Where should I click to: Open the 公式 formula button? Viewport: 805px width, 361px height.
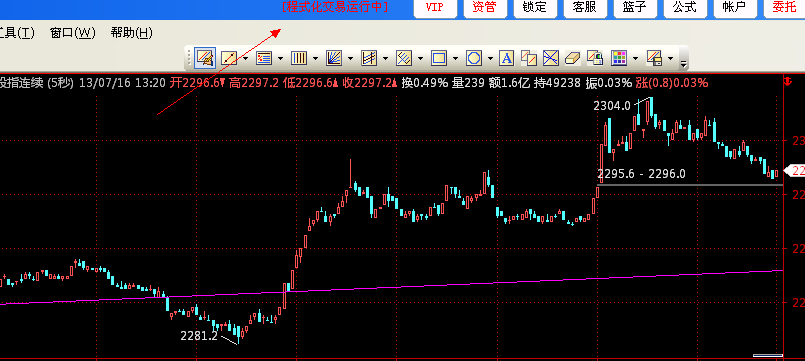point(684,8)
